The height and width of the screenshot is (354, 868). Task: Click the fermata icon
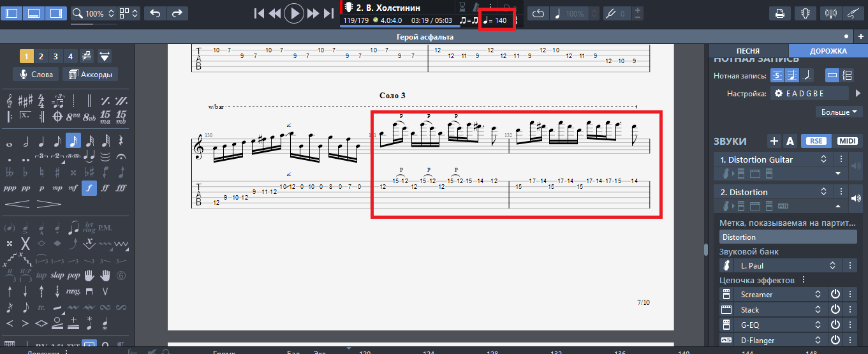click(x=121, y=156)
